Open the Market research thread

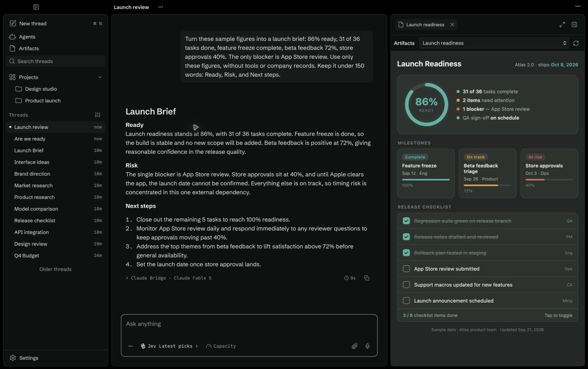(55, 185)
